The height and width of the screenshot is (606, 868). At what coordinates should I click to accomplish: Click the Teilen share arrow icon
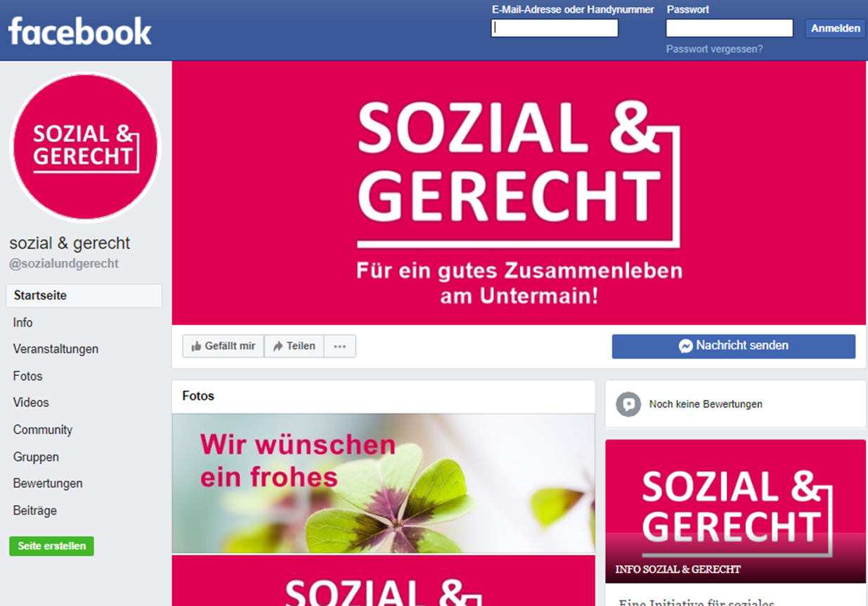click(x=278, y=347)
